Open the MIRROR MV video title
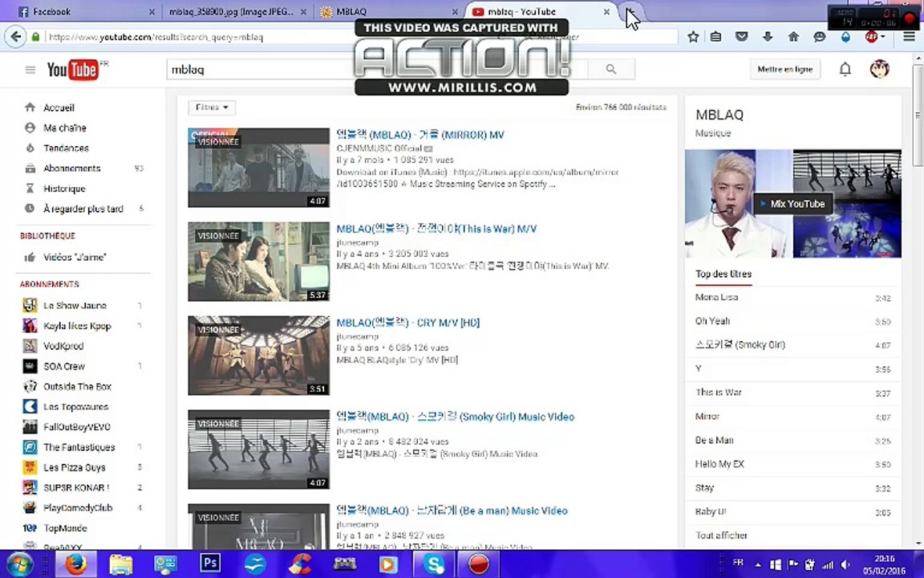Screen dimensions: 924x578 point(420,135)
